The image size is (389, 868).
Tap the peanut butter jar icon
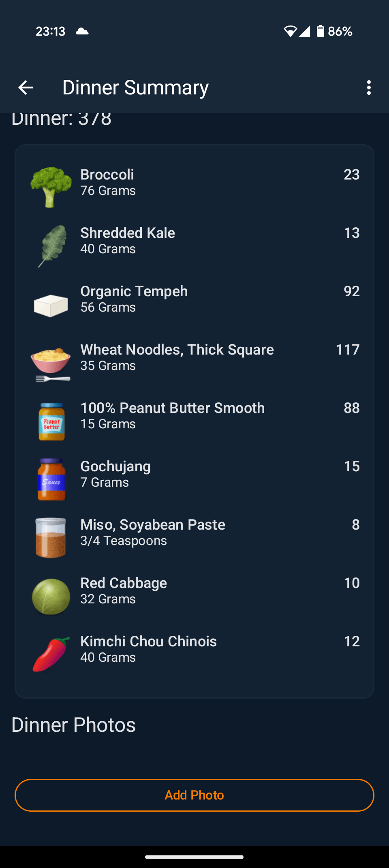coord(51,421)
